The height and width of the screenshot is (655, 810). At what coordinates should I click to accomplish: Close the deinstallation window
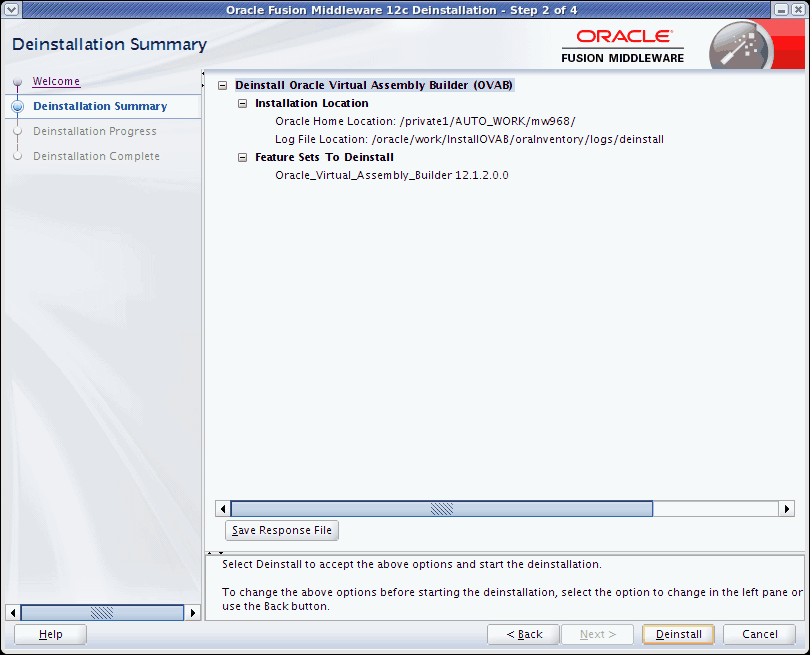click(x=798, y=9)
